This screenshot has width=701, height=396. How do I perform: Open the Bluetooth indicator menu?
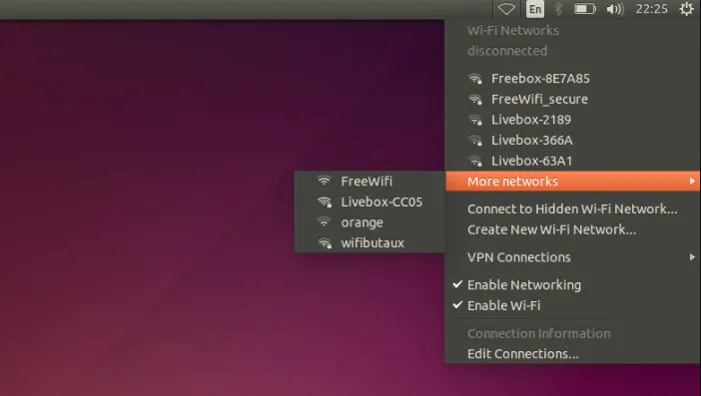pyautogui.click(x=558, y=9)
